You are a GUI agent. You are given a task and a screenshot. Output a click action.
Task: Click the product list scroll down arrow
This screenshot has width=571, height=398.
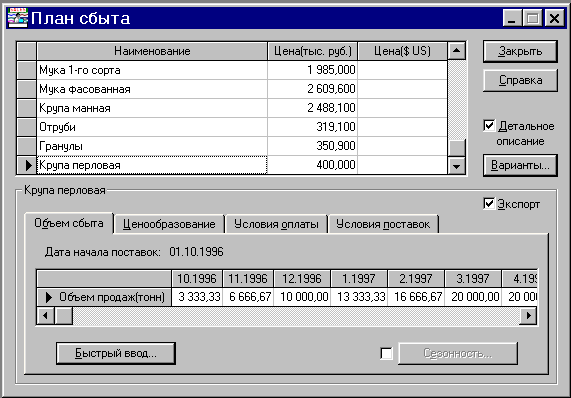click(456, 166)
